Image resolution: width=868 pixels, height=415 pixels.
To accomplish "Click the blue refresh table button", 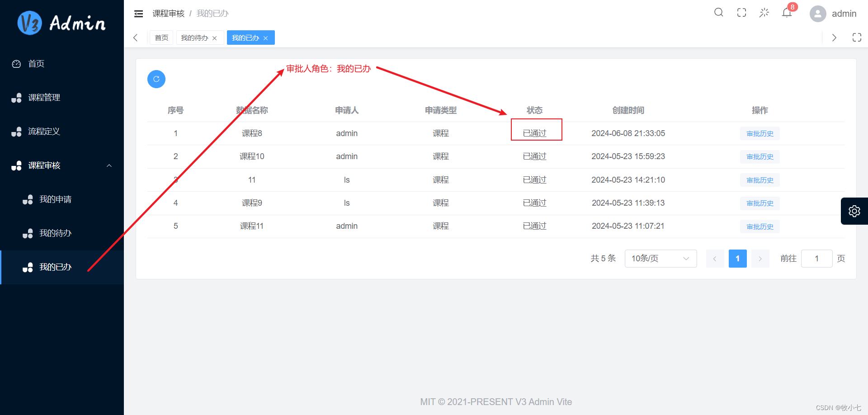I will coord(156,79).
